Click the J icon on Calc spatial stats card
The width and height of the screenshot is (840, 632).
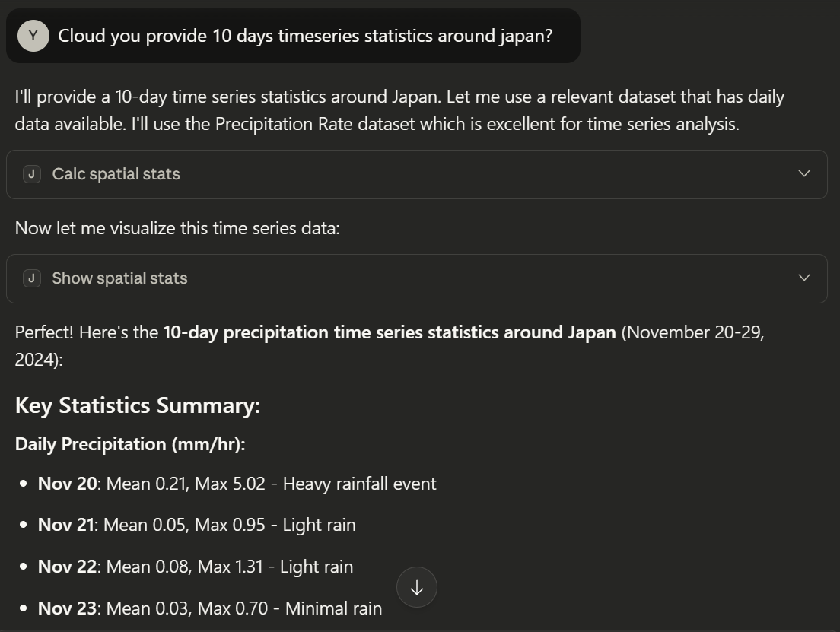tap(31, 173)
